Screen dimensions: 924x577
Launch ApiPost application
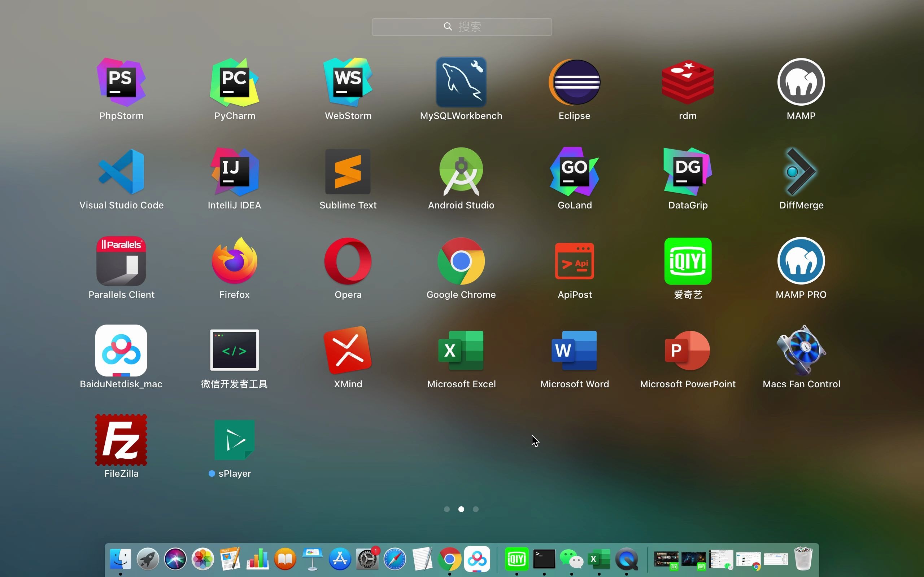coord(574,261)
